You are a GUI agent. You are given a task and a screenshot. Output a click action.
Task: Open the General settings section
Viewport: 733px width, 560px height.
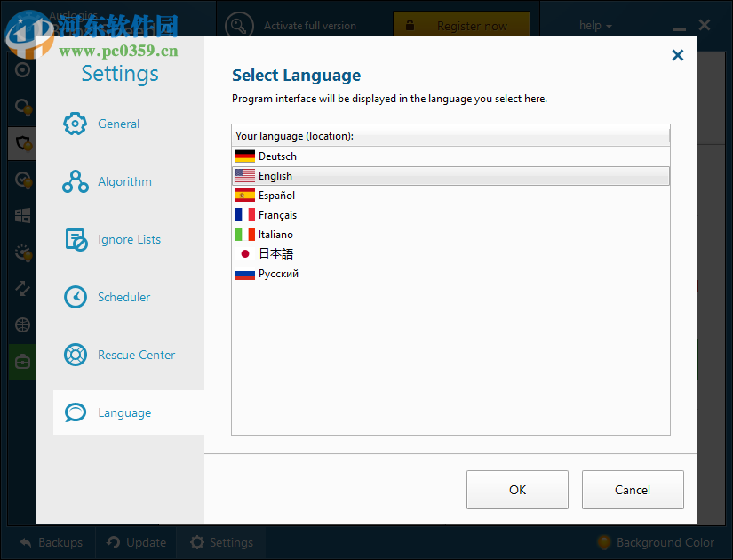(118, 124)
